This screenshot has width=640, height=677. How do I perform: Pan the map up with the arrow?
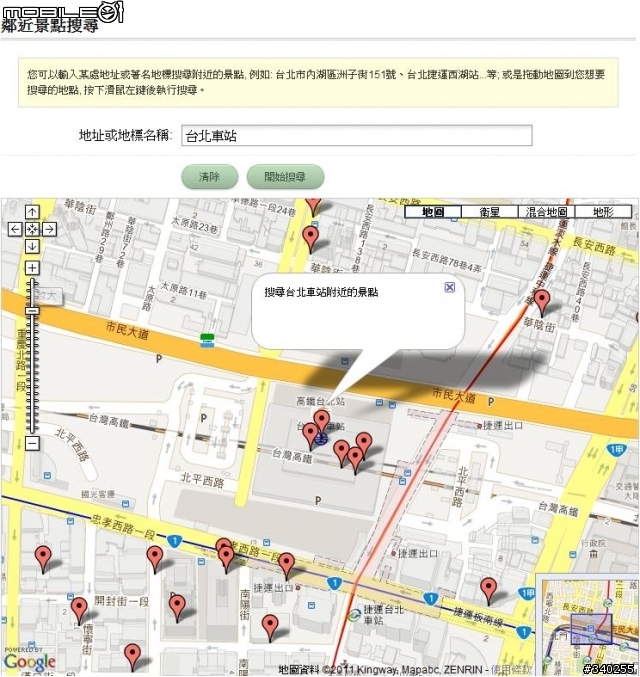click(32, 212)
